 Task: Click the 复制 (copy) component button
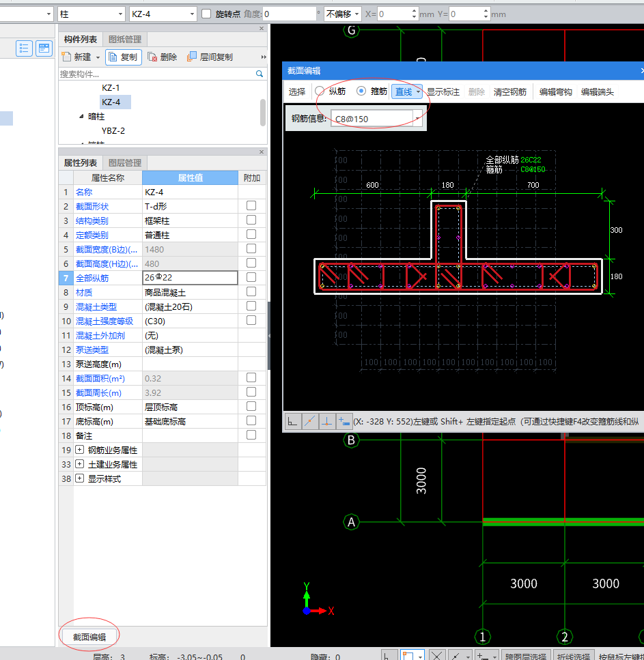click(124, 57)
